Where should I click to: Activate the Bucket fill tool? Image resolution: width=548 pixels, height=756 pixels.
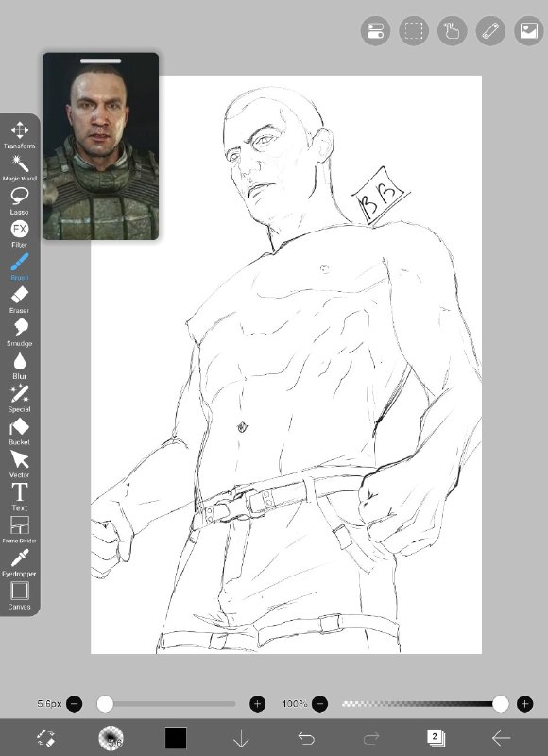[x=19, y=432]
